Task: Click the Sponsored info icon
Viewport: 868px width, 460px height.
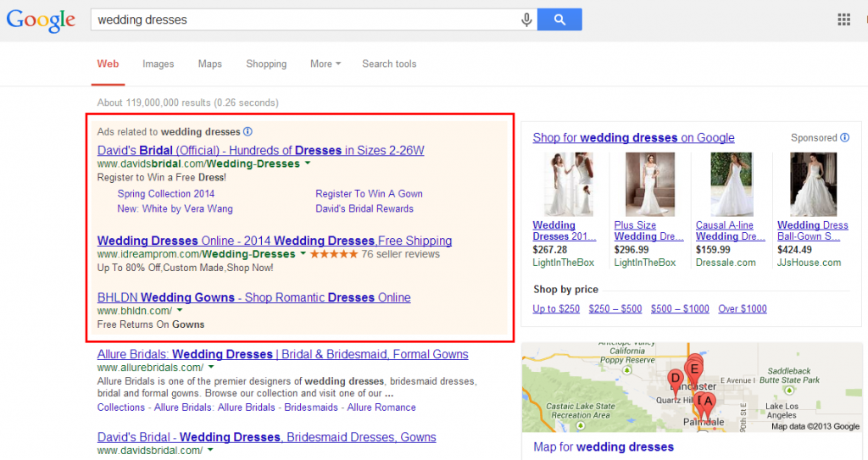Action: (845, 137)
